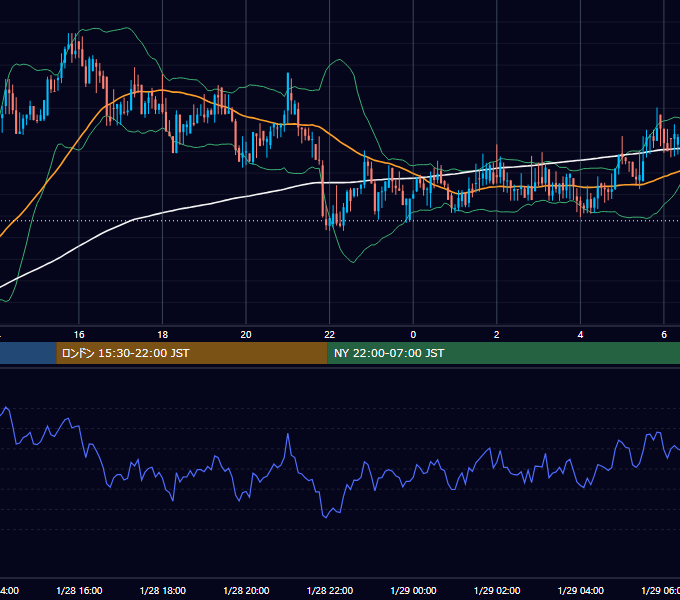Click the 18 hour label on price chart axis

(163, 334)
